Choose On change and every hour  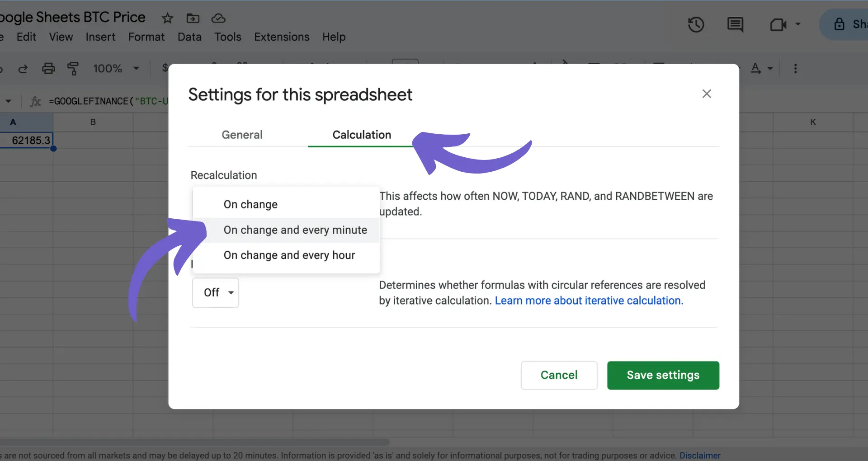coord(286,255)
